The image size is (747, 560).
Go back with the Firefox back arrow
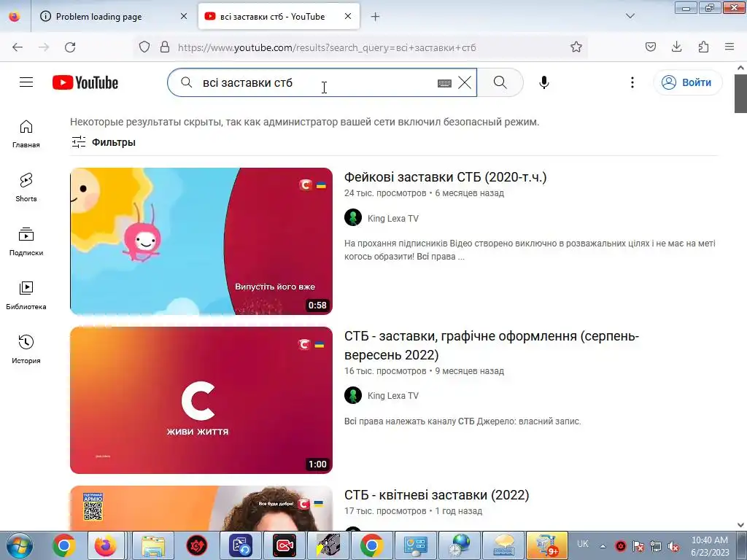pyautogui.click(x=18, y=47)
